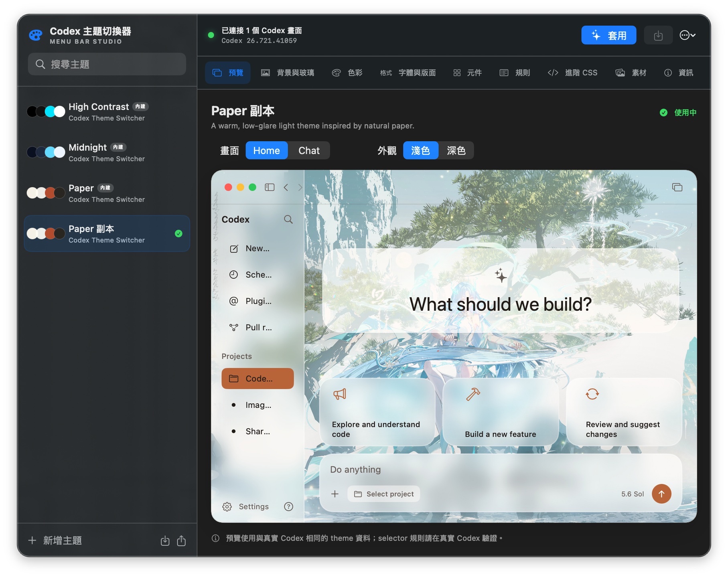Click the share/export icon at sidebar bottom
This screenshot has width=728, height=577.
click(x=181, y=541)
